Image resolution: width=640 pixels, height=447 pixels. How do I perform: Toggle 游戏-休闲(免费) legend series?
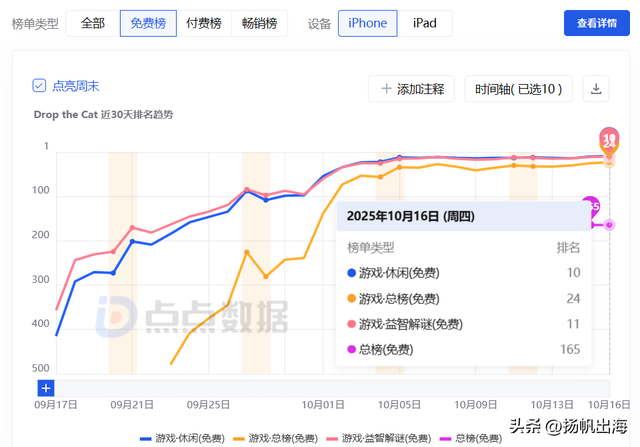point(182,438)
